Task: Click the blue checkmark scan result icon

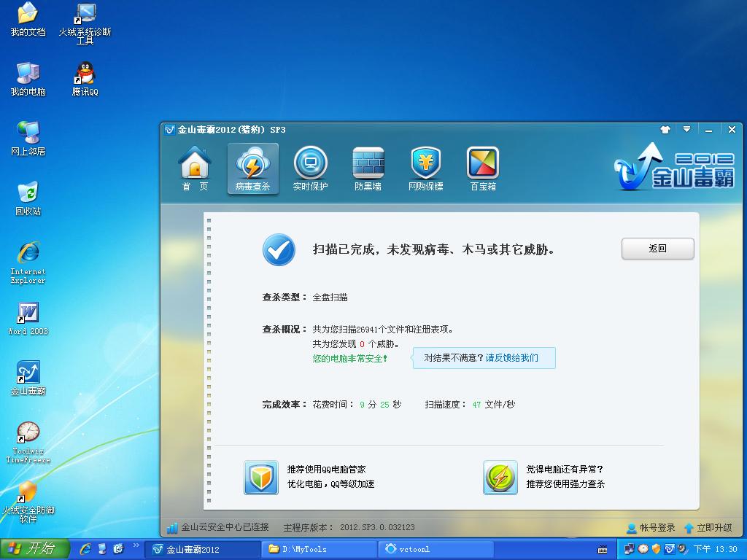Action: pyautogui.click(x=279, y=249)
